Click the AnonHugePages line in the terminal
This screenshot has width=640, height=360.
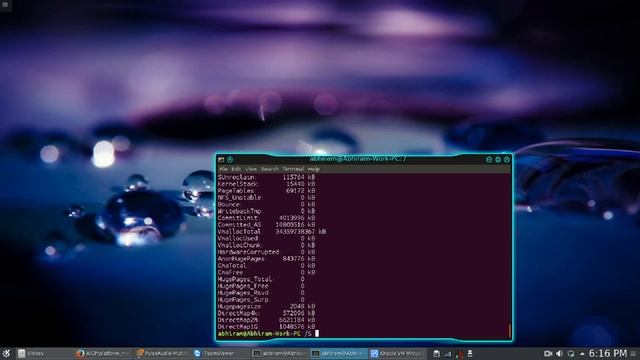click(266, 259)
